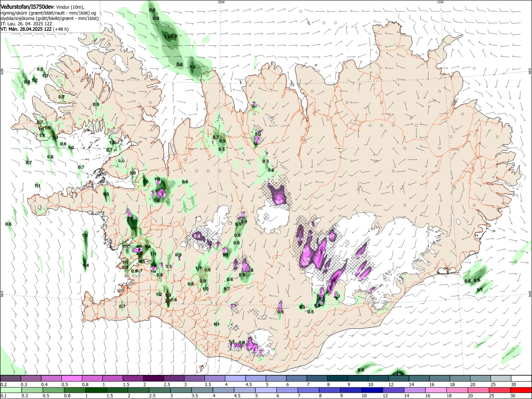Click the '0.2' label on the snow scale
Image resolution: width=532 pixels, height=399 pixels.
[x=4, y=384]
